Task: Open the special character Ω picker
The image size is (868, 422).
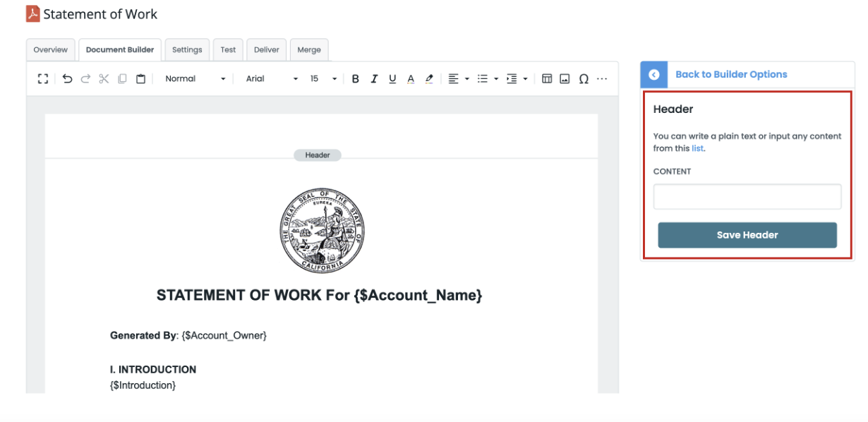Action: click(584, 78)
